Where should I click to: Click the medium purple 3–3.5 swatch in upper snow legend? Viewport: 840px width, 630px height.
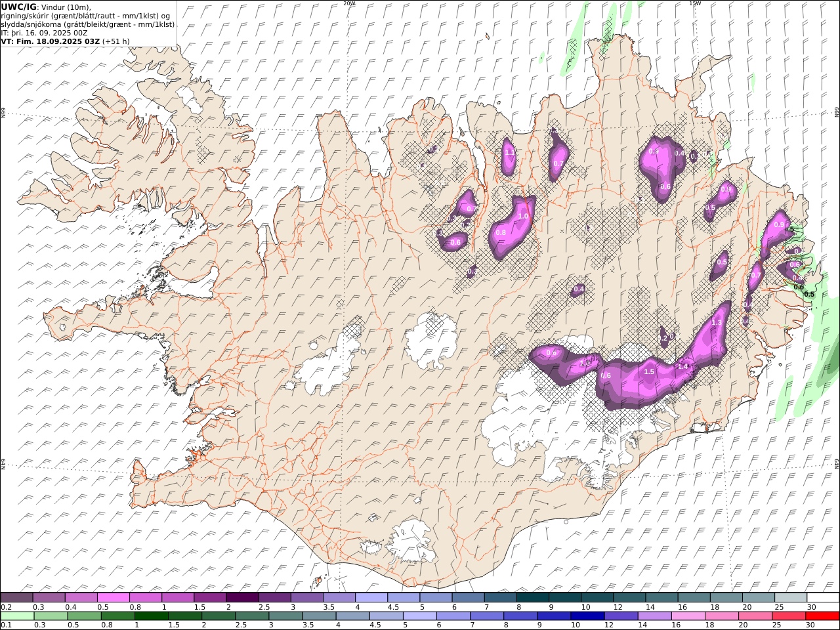pyautogui.click(x=306, y=597)
